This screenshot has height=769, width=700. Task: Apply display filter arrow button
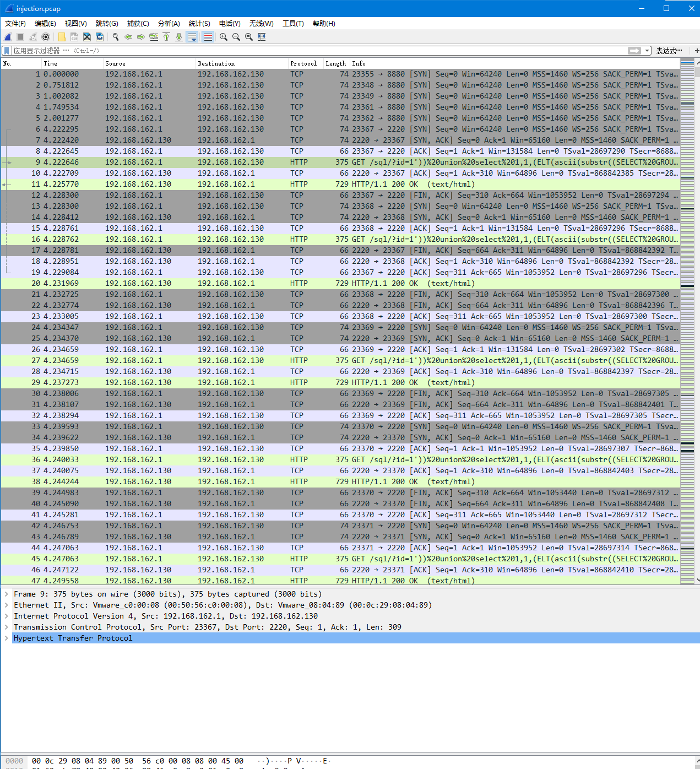[634, 51]
